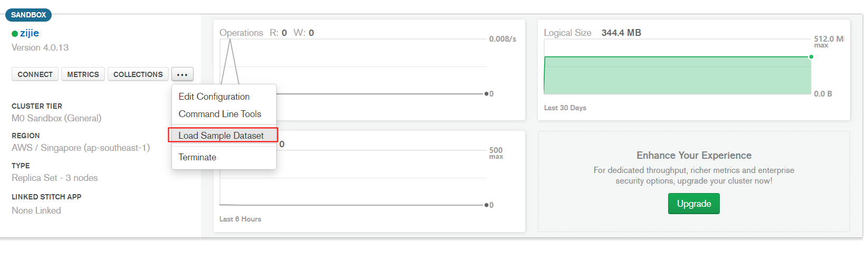Open the METRICS view
This screenshot has height=259, width=868.
[83, 74]
